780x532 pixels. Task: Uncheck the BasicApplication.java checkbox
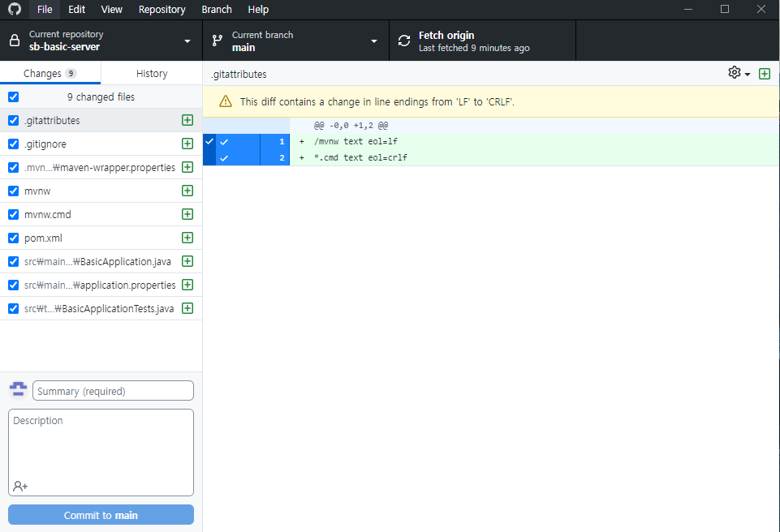[14, 261]
